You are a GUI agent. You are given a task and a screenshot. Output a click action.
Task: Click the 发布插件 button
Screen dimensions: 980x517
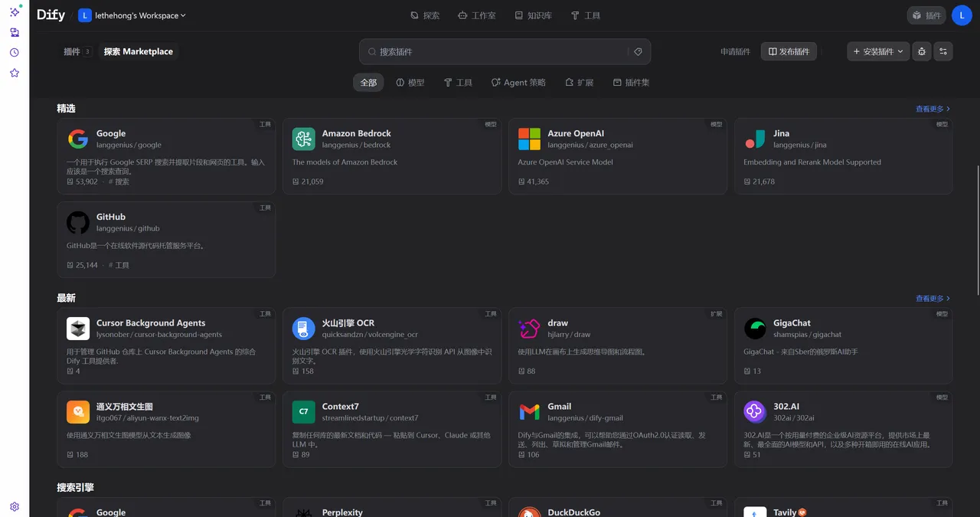coord(789,51)
